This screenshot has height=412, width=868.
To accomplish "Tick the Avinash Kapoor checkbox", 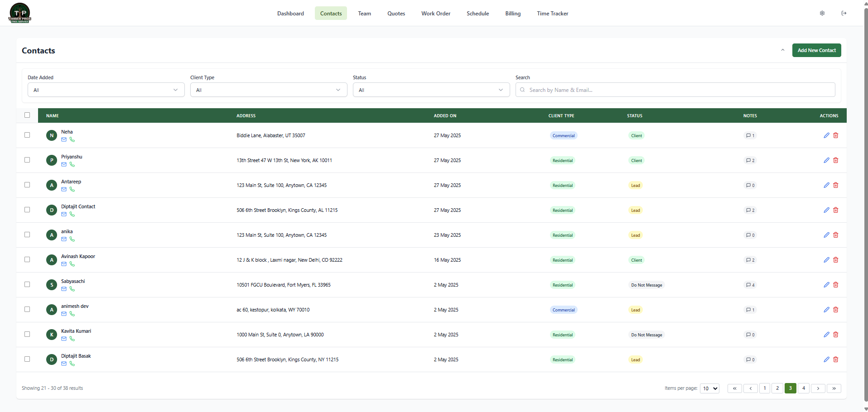I will point(27,259).
